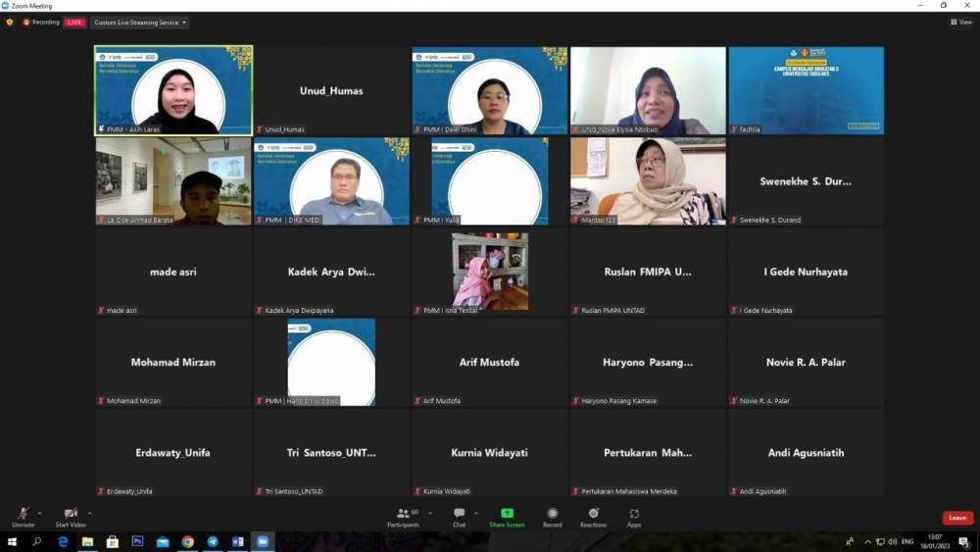Select the Unud_Humas participant tile
The image size is (980, 552).
point(331,90)
